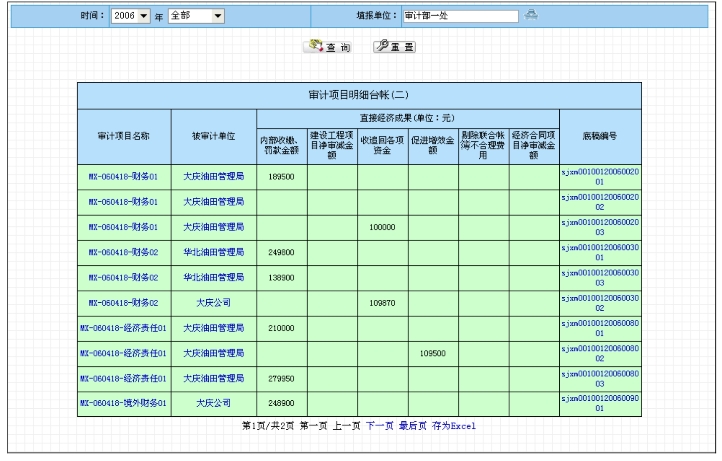Open the 2006 year dropdown
This screenshot has height=461, width=722.
(x=129, y=16)
